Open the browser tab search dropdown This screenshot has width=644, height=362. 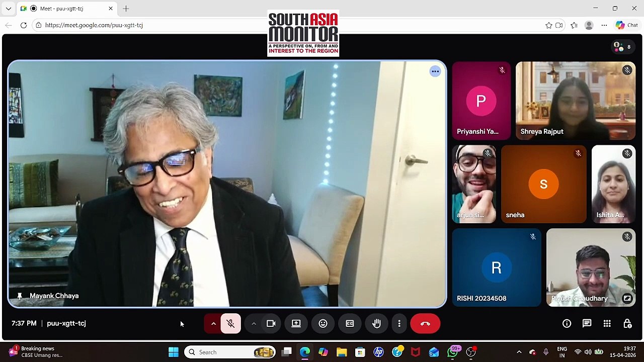click(9, 9)
